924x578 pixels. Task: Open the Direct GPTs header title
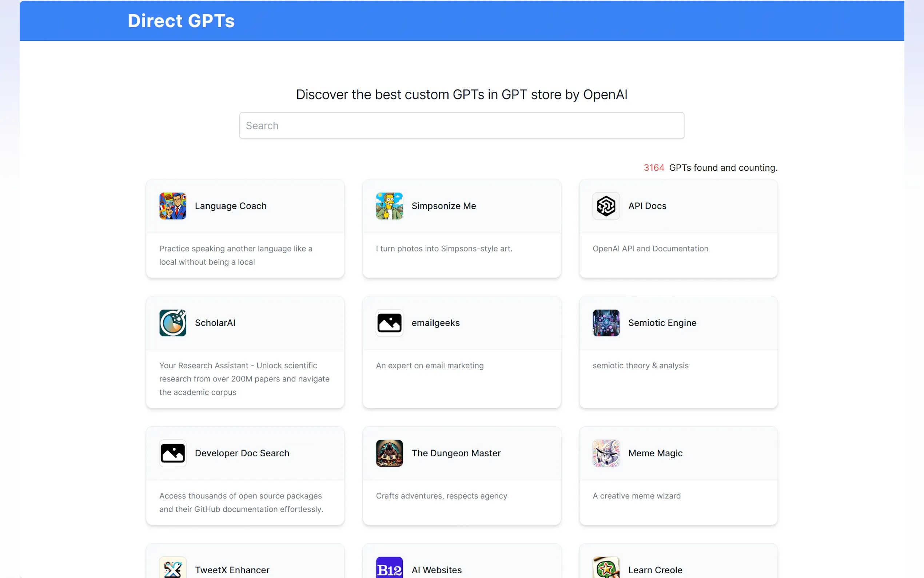point(181,21)
